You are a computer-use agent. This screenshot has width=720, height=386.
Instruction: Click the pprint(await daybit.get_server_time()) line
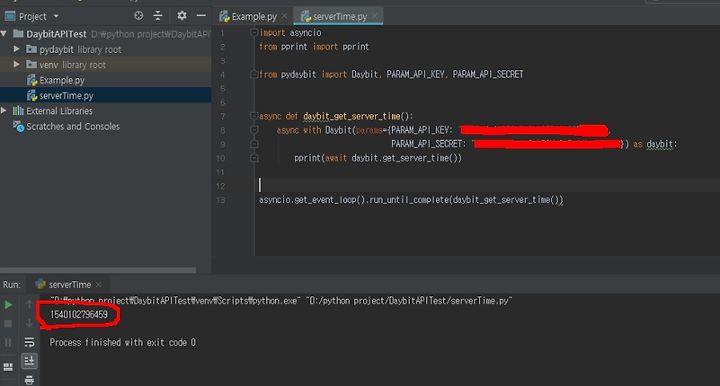pyautogui.click(x=378, y=158)
